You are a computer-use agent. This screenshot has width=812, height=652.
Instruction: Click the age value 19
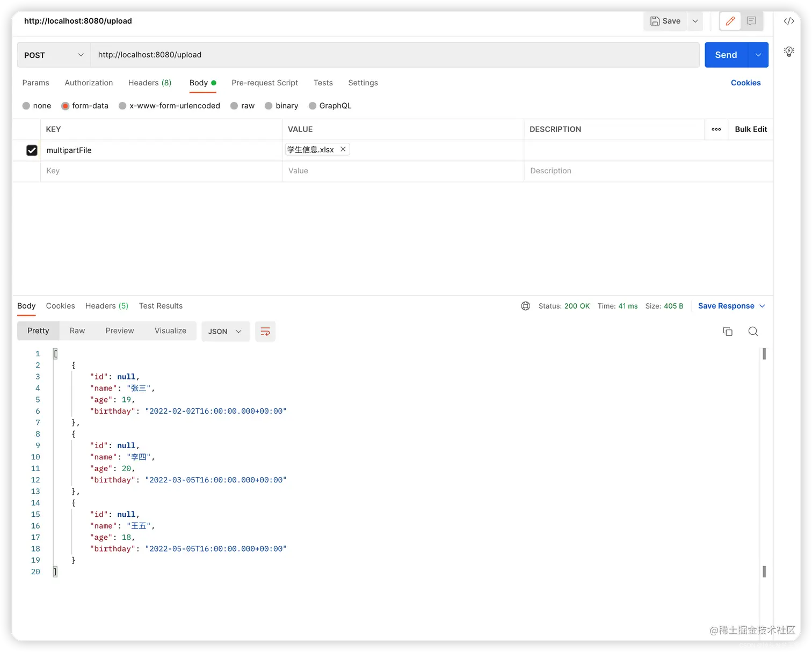pyautogui.click(x=126, y=399)
